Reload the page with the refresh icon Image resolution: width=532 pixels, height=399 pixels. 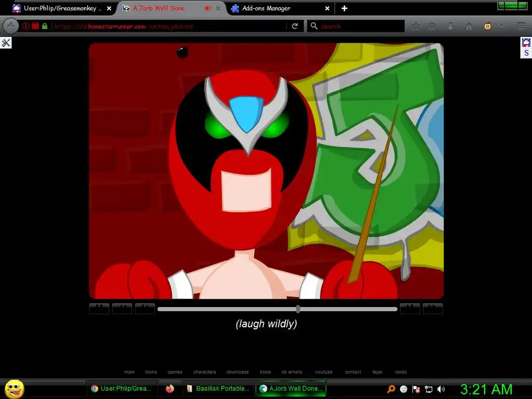[x=295, y=26]
